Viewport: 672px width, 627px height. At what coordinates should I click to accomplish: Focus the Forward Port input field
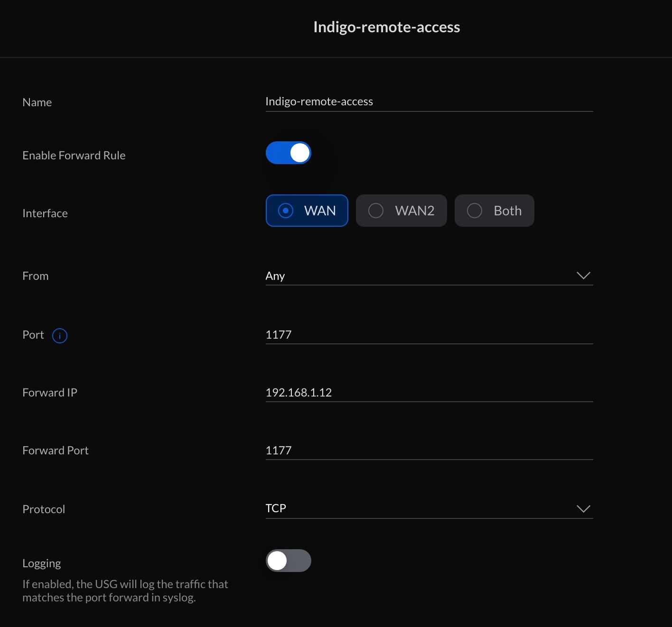[429, 450]
